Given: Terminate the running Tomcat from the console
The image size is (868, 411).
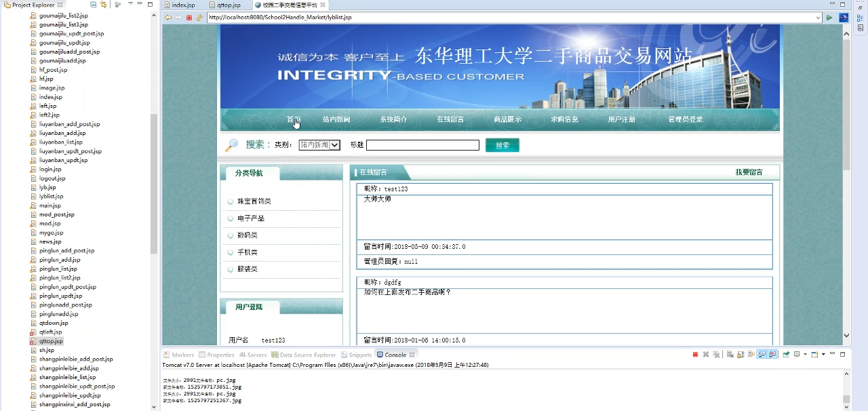Looking at the screenshot, I should point(695,355).
